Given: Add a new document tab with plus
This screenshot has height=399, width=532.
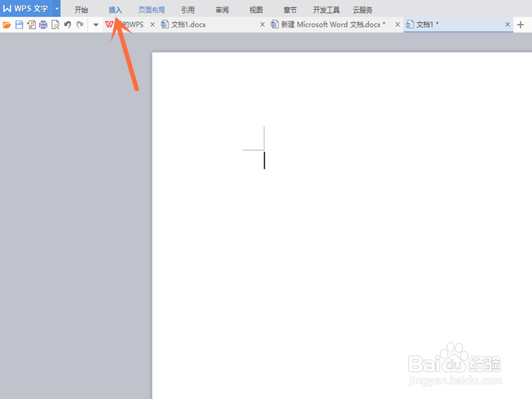Looking at the screenshot, I should coord(521,25).
